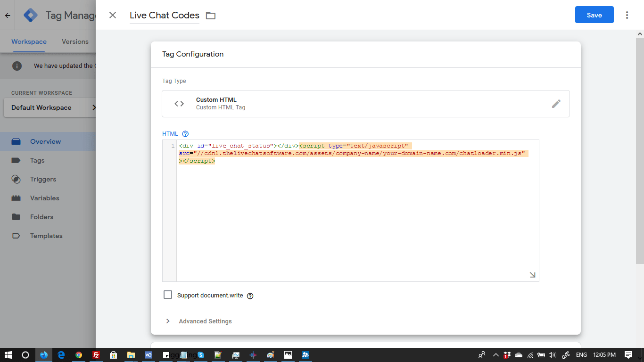Open Wi-Fi network settings in tray
The width and height of the screenshot is (644, 362).
coord(530,355)
